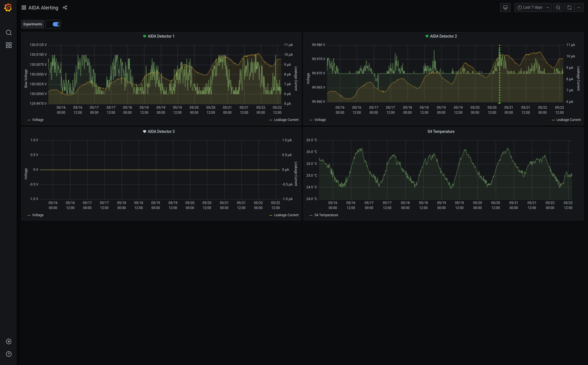The height and width of the screenshot is (365, 588).
Task: Open the AIDA Detector 3 panel menu
Action: (161, 132)
